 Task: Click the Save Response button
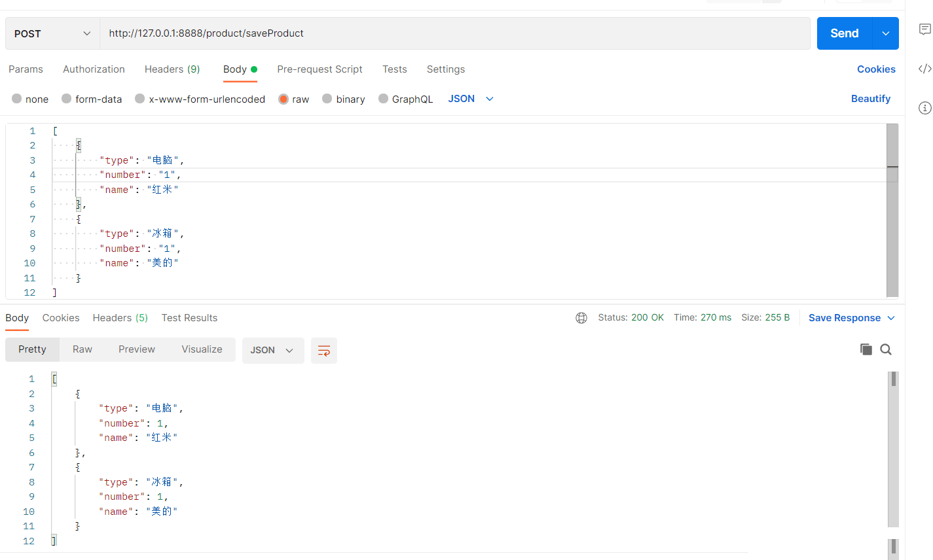click(x=845, y=318)
